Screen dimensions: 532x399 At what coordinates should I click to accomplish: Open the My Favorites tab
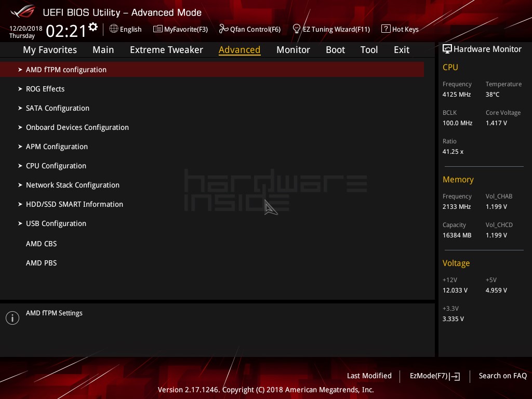click(x=50, y=50)
